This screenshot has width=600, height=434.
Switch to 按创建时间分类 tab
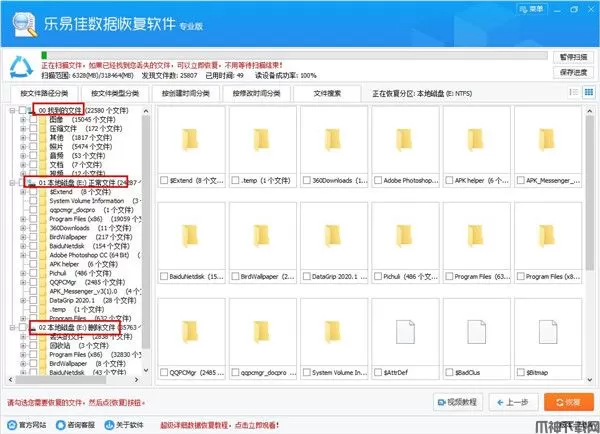coord(186,93)
